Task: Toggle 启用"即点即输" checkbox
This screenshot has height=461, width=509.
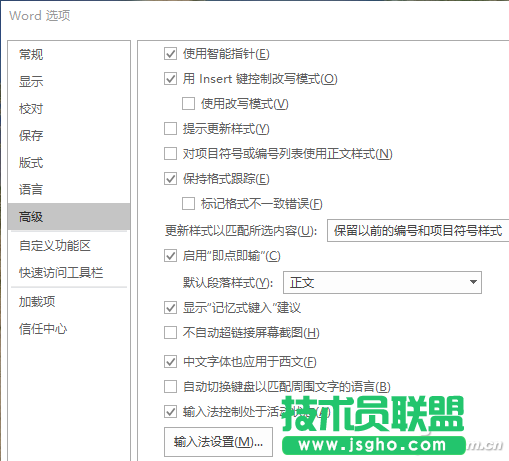Action: click(170, 256)
